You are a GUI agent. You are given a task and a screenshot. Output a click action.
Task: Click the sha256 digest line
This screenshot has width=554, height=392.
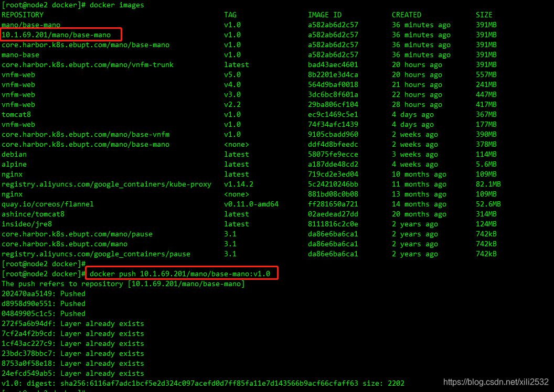coord(203,383)
